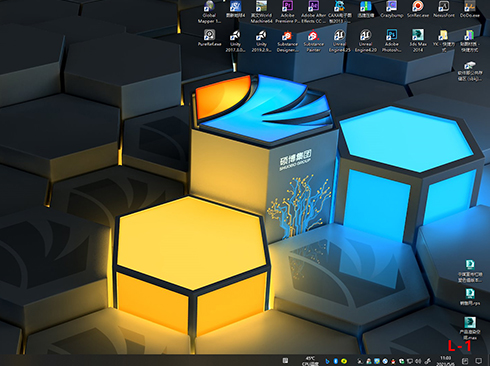Image resolution: width=490 pixels, height=366 pixels.
Task: Open the notification center button
Action: click(479, 361)
